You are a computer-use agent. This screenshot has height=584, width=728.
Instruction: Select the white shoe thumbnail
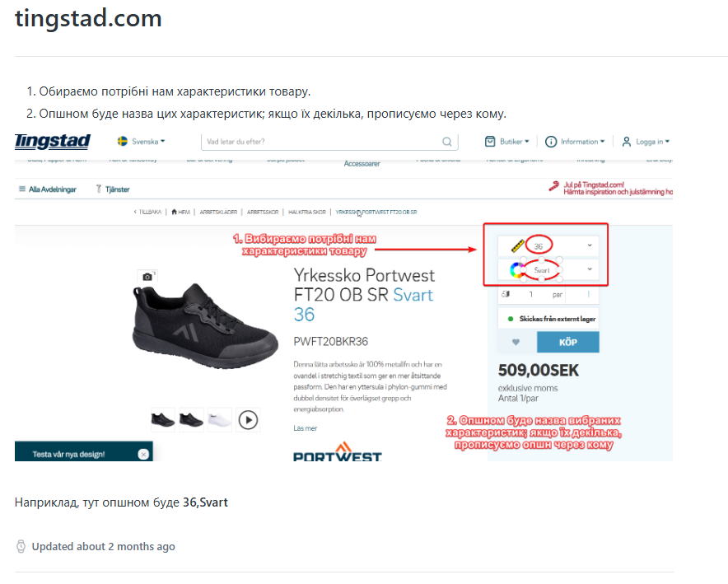(x=219, y=420)
